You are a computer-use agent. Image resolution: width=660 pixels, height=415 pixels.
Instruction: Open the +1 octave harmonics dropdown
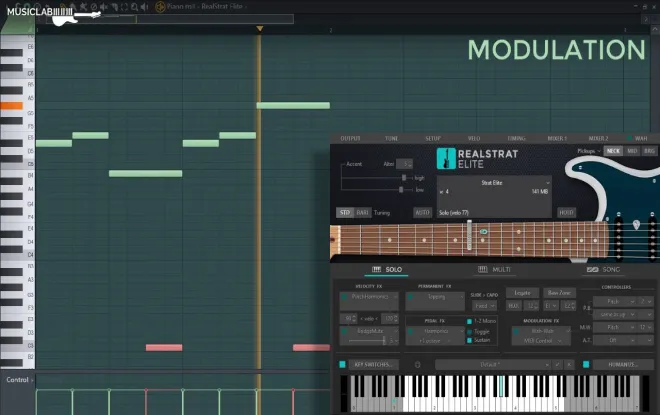435,341
